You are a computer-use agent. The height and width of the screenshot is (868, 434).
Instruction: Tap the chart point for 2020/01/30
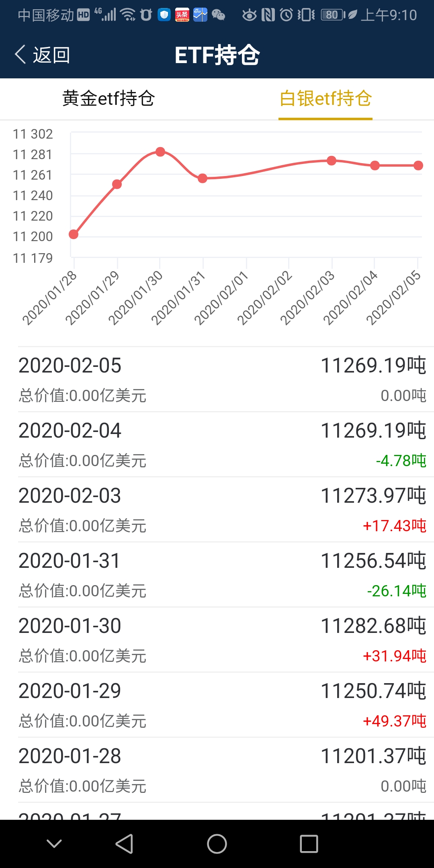[x=160, y=152]
